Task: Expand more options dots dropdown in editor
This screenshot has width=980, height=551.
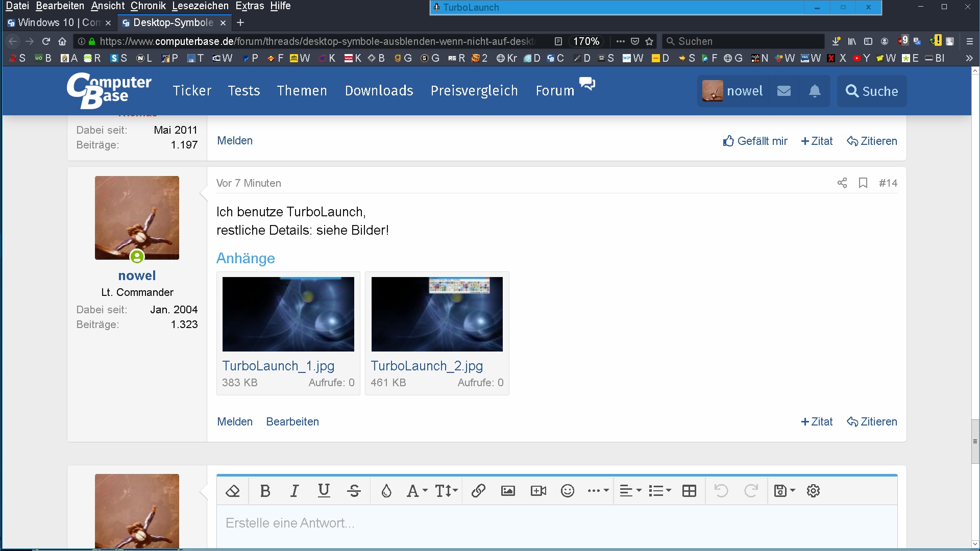Action: [598, 491]
